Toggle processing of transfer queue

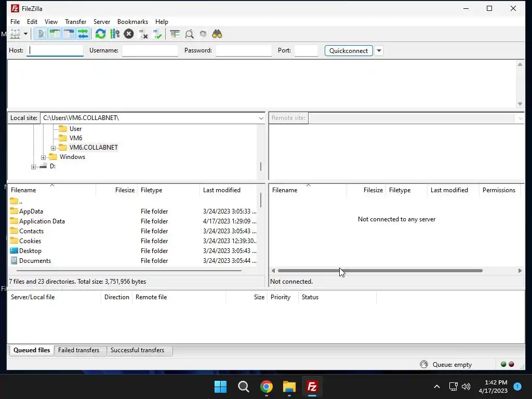tap(115, 34)
